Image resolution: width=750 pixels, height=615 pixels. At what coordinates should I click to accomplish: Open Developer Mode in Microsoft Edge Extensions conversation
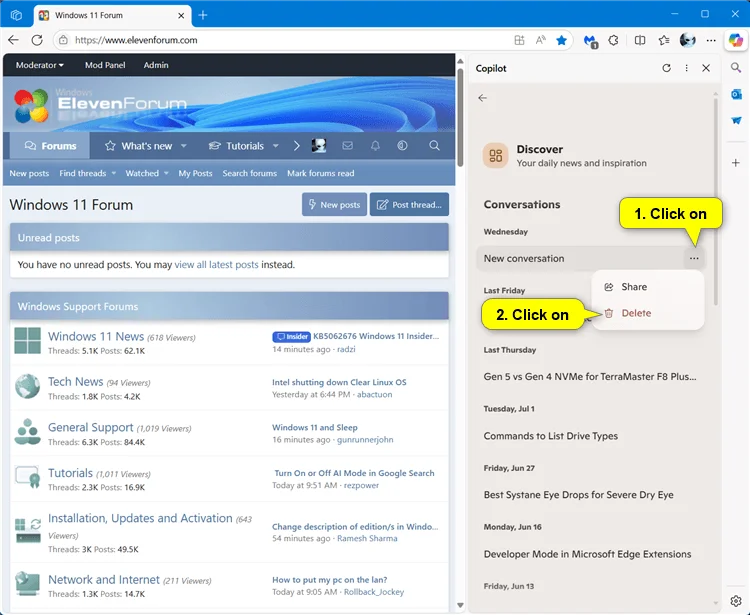587,554
